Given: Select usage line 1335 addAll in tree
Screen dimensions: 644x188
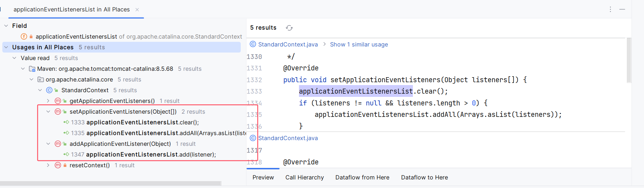Looking at the screenshot, I should (x=157, y=133).
